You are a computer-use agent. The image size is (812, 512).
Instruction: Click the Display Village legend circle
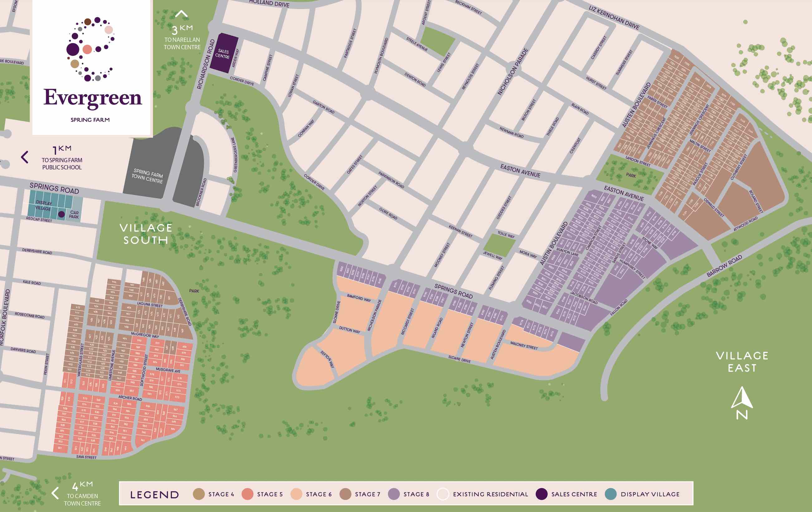coord(611,494)
